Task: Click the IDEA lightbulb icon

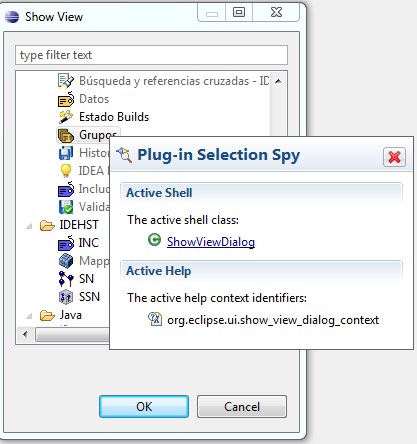Action: click(x=66, y=171)
